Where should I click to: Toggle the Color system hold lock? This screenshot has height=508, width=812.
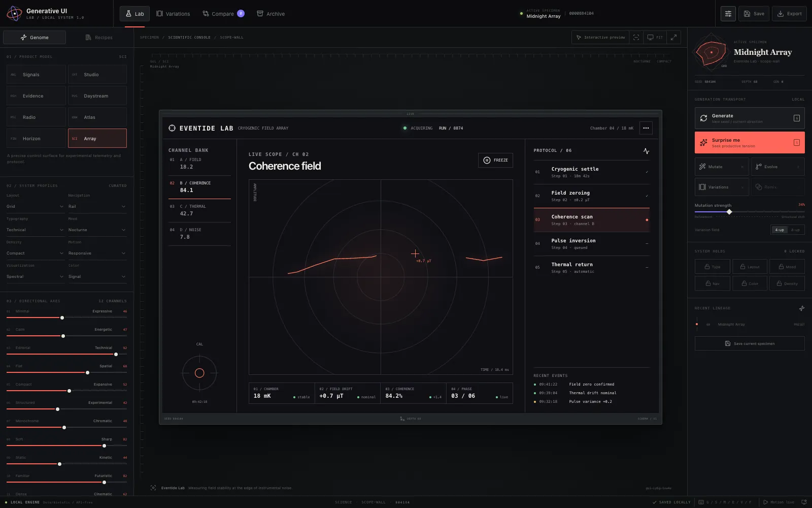pos(750,283)
